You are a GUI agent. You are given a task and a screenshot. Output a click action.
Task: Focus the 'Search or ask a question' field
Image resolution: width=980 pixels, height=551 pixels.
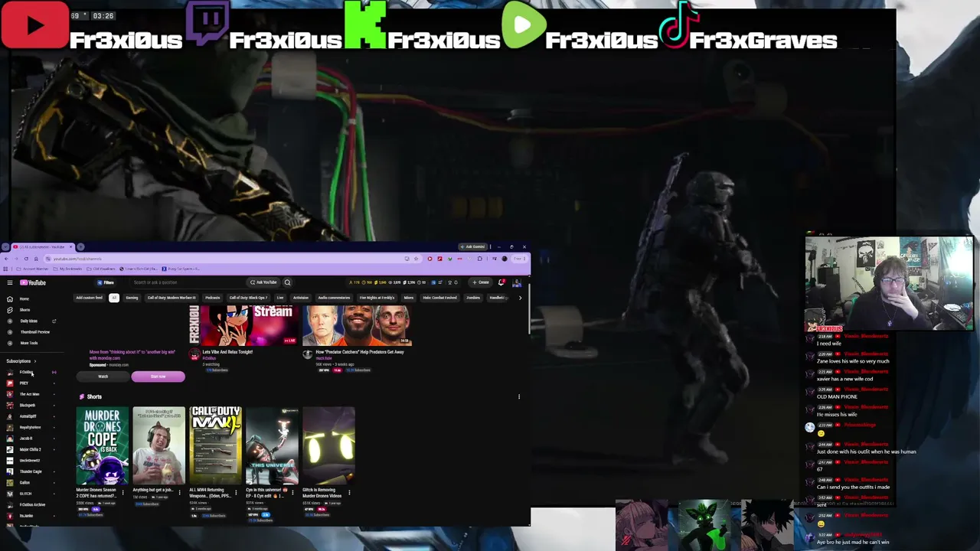[x=188, y=282]
